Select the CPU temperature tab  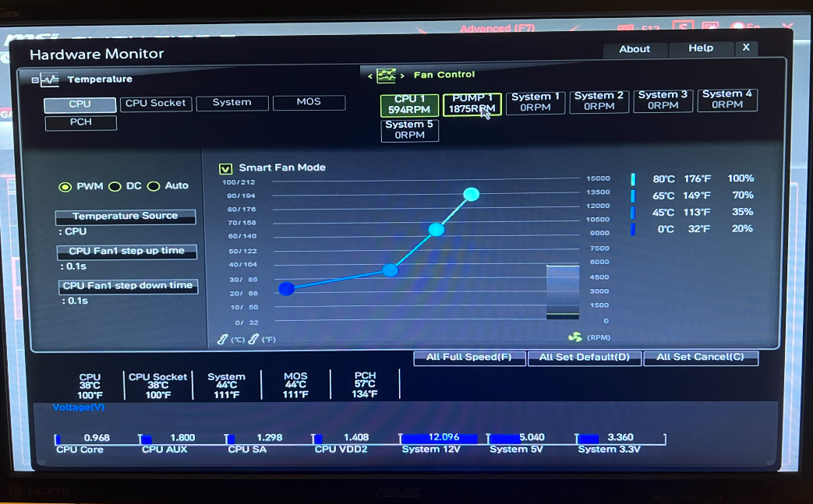[x=80, y=104]
